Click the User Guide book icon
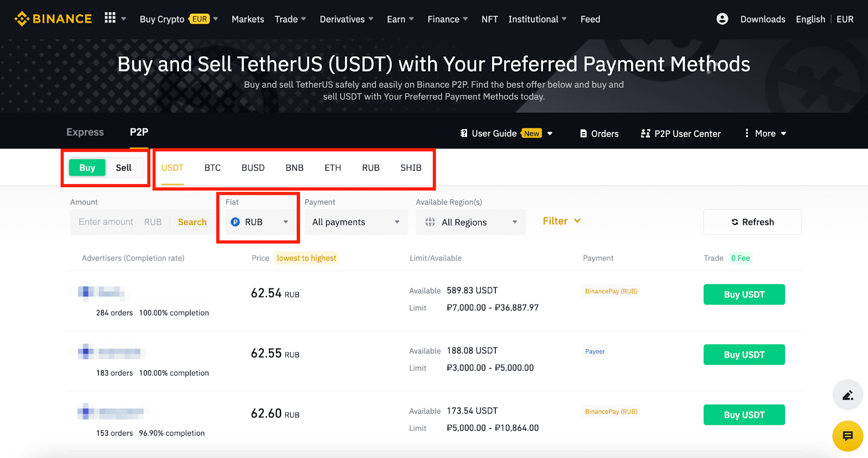 pos(464,133)
